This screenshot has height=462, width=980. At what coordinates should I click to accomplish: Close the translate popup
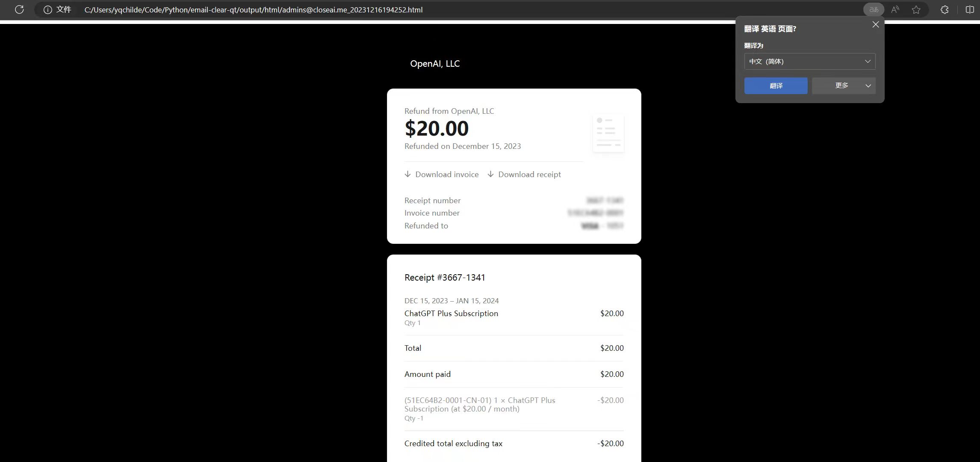click(x=876, y=24)
